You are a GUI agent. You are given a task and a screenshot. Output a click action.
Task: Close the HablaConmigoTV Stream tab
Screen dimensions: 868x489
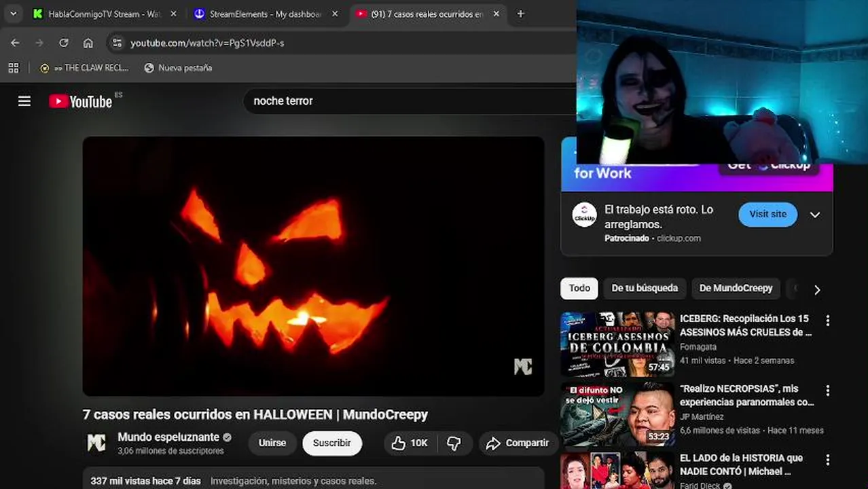coord(173,14)
